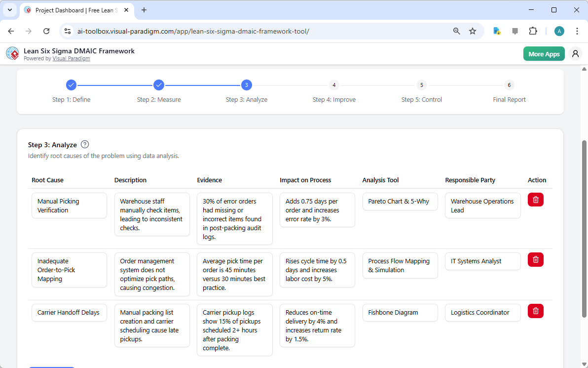
Task: Bookmark the page with the star icon
Action: pyautogui.click(x=473, y=31)
